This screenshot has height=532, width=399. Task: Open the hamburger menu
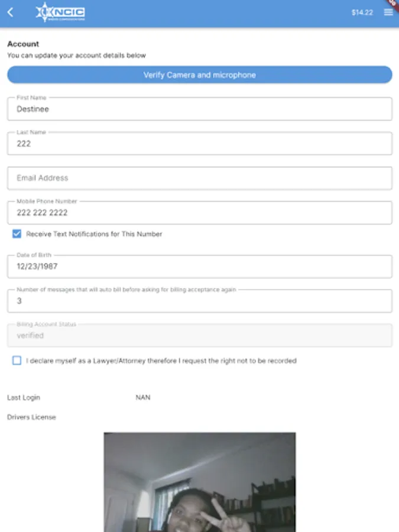pyautogui.click(x=388, y=12)
